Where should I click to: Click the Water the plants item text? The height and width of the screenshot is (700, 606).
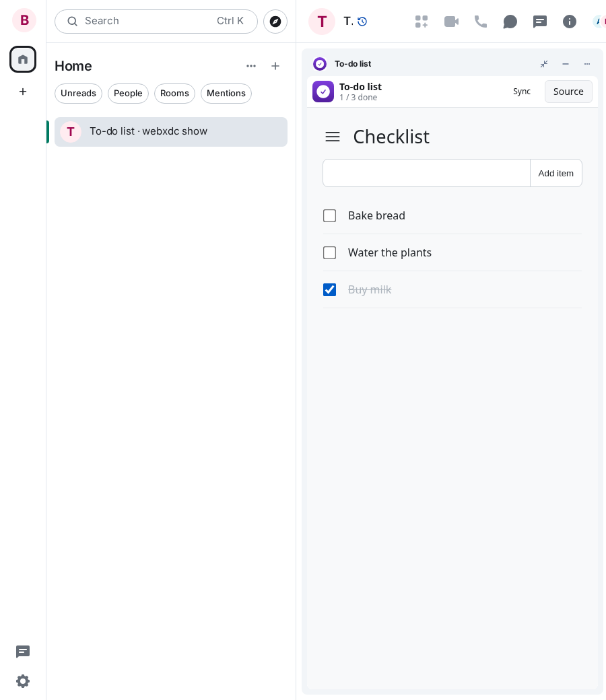tap(390, 252)
